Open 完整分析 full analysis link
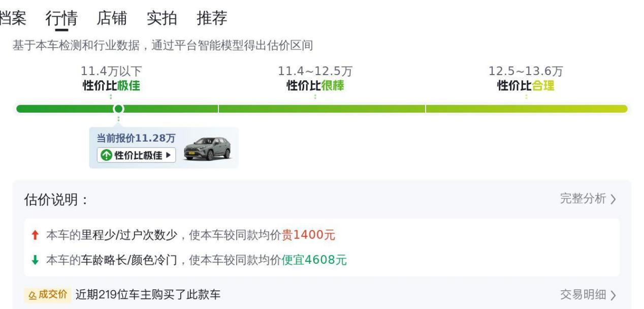 click(583, 199)
